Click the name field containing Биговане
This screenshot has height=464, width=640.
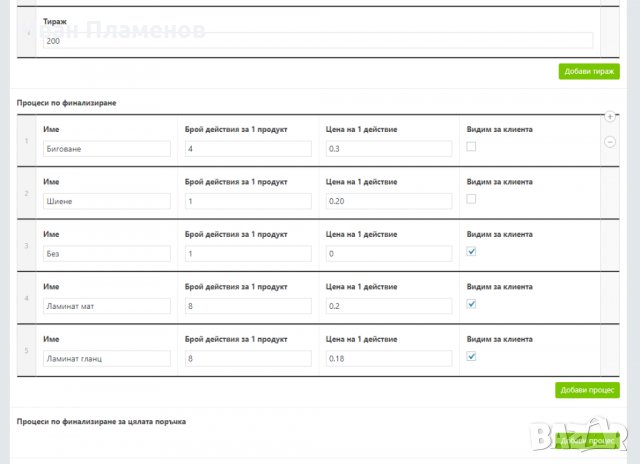coord(107,149)
